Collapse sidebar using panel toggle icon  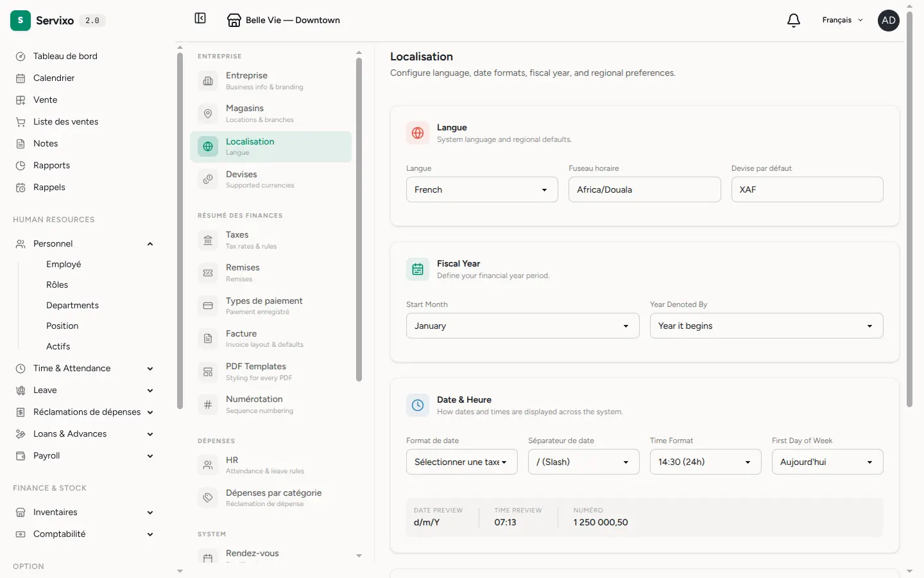coord(200,18)
